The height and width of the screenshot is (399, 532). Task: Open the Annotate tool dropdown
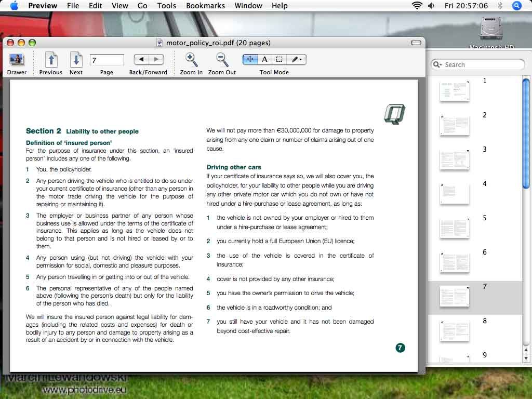pos(297,59)
